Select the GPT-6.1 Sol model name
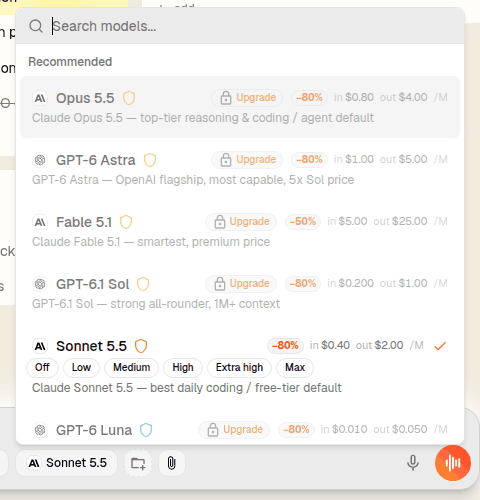 pyautogui.click(x=92, y=284)
